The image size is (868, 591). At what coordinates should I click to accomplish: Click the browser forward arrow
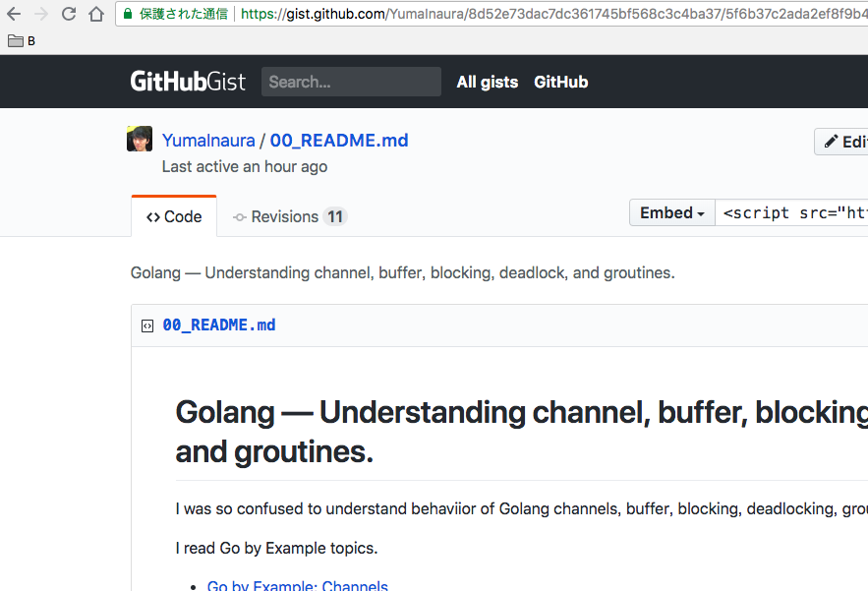point(41,15)
